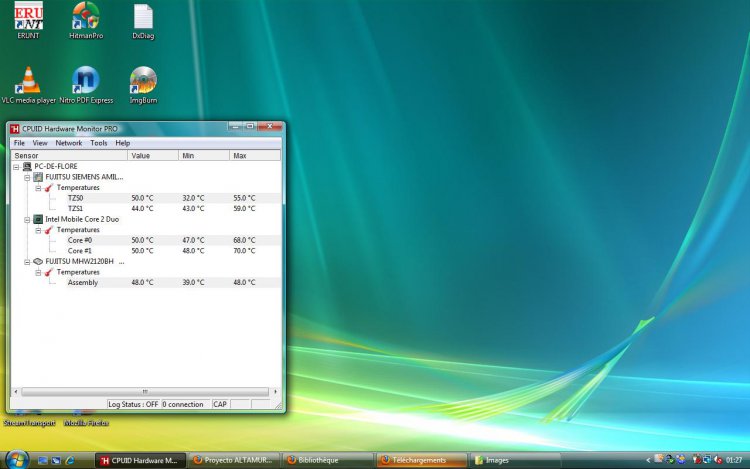Viewport: 750px width, 469px height.
Task: Collapse Temperatures under FUJITSU SIEMENS
Action: (x=38, y=188)
